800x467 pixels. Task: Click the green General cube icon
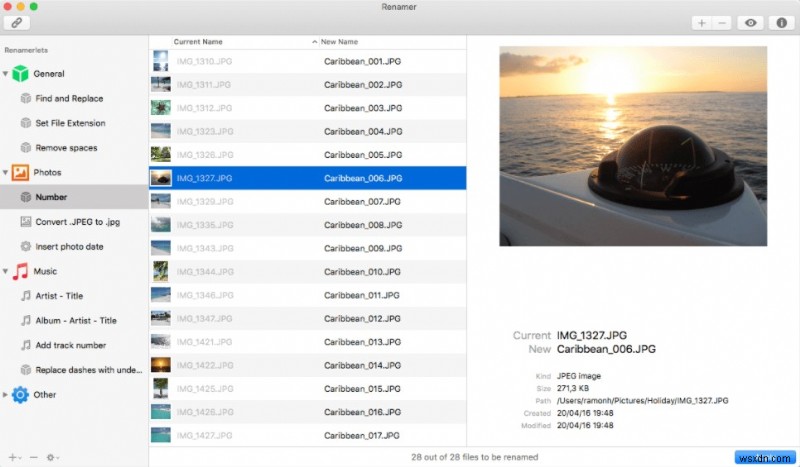[x=20, y=73]
